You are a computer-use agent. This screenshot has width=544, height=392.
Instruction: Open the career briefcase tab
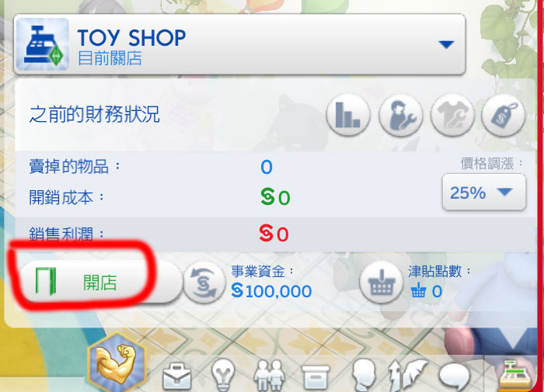[177, 376]
